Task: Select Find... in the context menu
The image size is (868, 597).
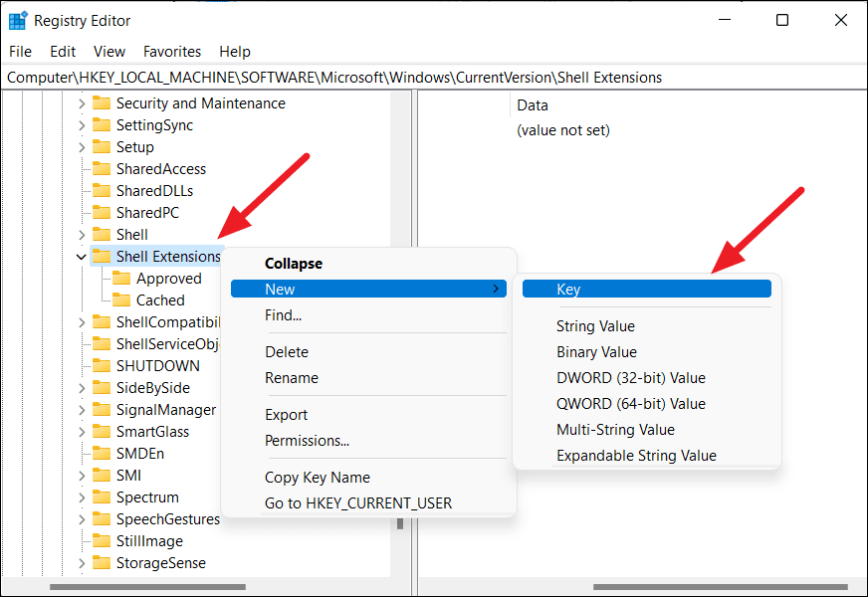Action: click(x=368, y=314)
